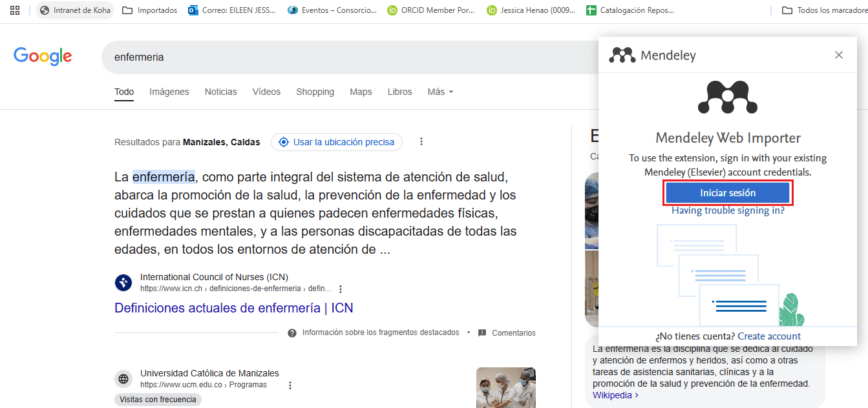Switch to the Vídeos tab
868x408 pixels.
pyautogui.click(x=266, y=92)
